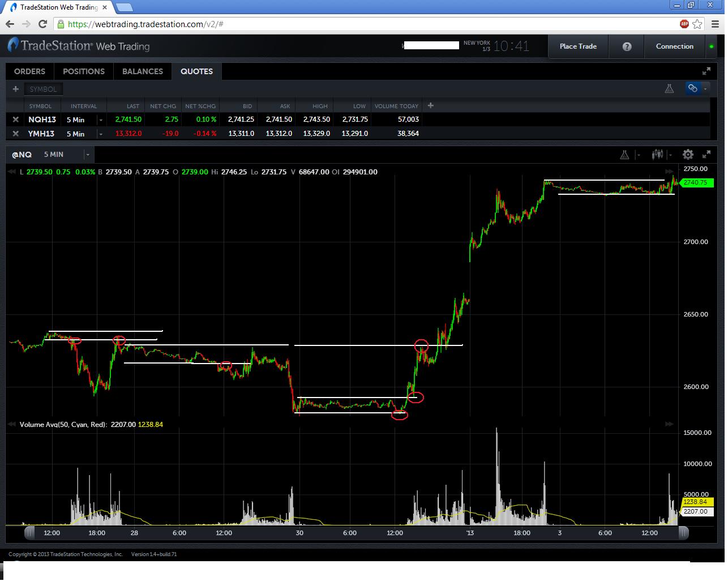Click the left double-arrow on the volume pane
Image resolution: width=728 pixels, height=581 pixels.
tap(11, 424)
